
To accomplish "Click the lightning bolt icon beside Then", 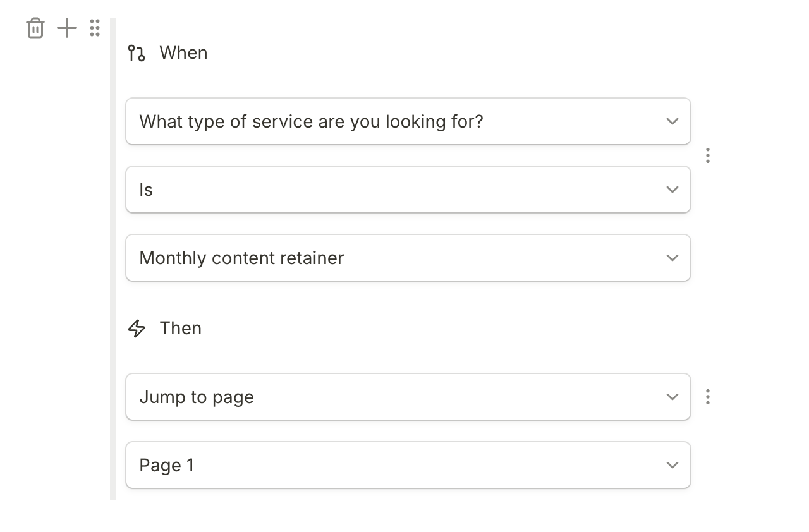I will pyautogui.click(x=137, y=329).
